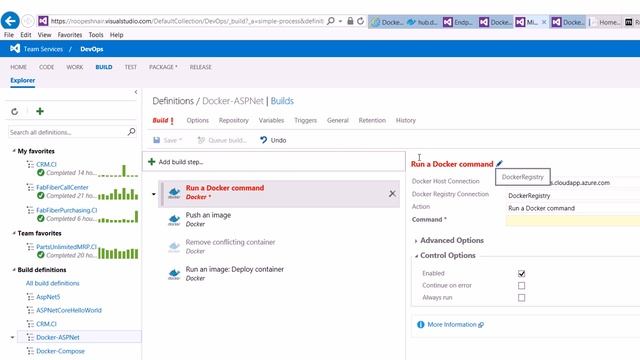This screenshot has height=360, width=640.
Task: Click Docker whale icon of Run a Docker command
Action: [174, 193]
